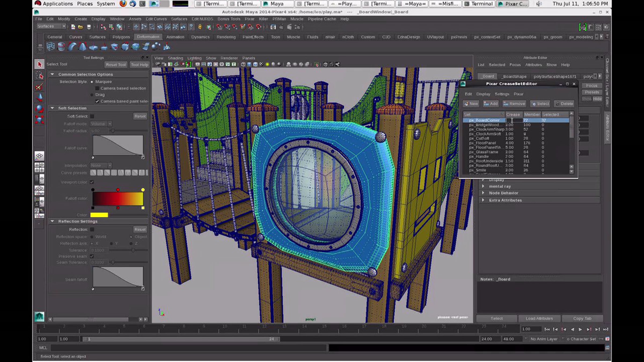644x362 pixels.
Task: Click the Flare deformer shelf icon
Action: tap(83, 47)
